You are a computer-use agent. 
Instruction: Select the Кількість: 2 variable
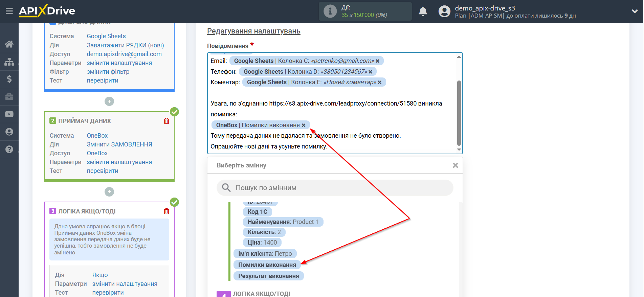click(x=264, y=232)
